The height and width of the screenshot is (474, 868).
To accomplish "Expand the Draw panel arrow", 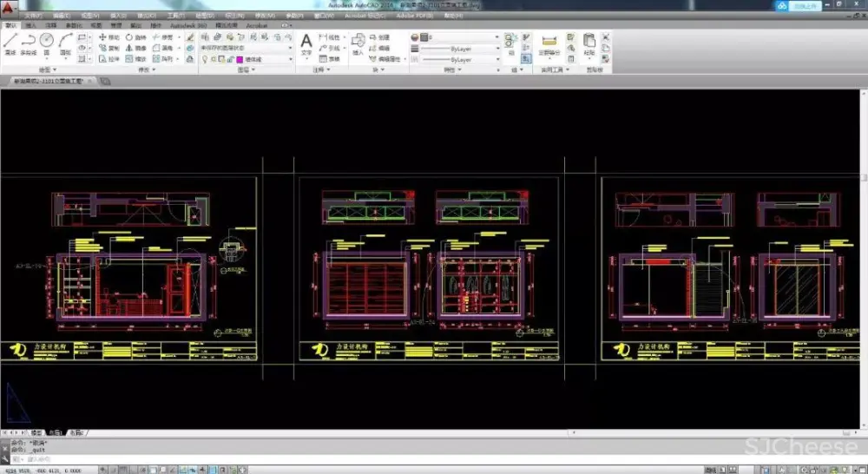I will [x=56, y=69].
